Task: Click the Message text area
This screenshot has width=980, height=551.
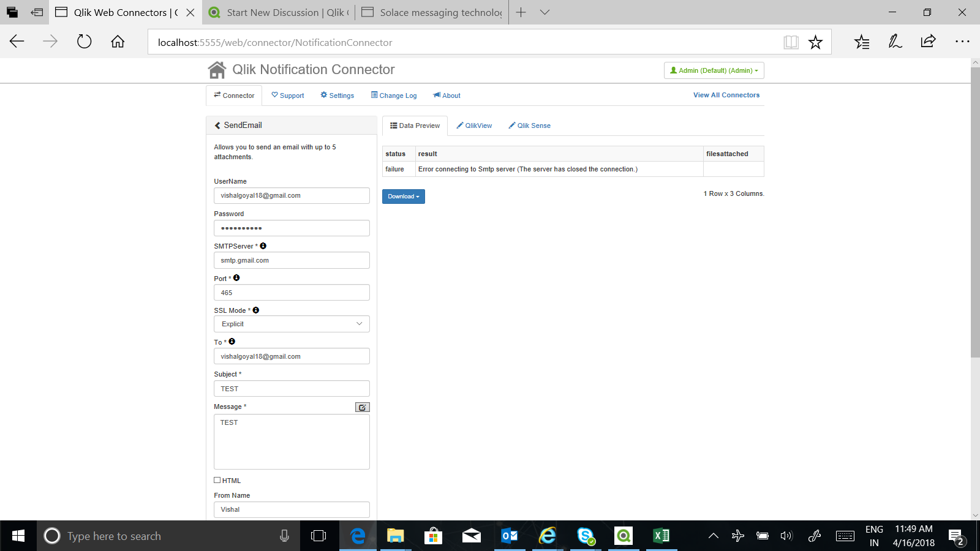Action: point(292,442)
